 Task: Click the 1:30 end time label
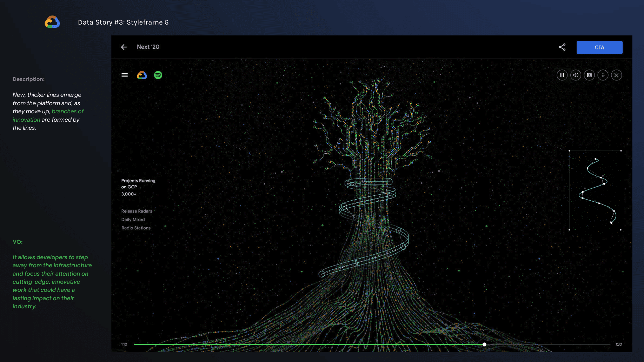pos(618,344)
